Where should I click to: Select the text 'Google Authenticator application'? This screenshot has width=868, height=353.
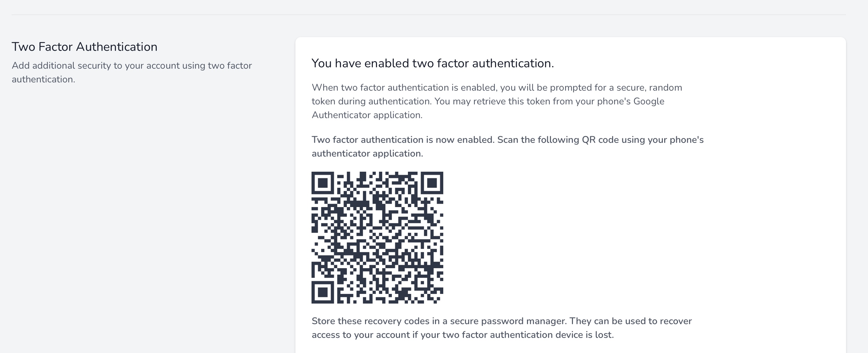[x=367, y=116]
